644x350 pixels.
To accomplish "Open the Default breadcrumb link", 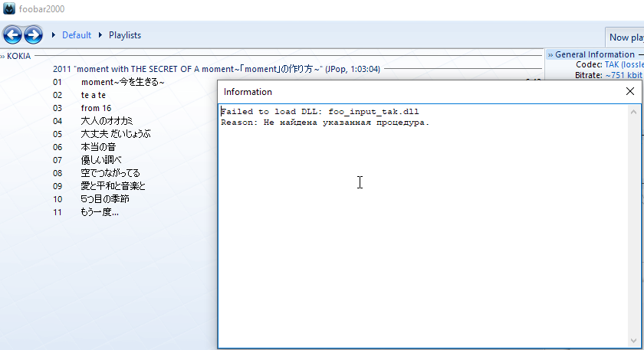I will point(77,35).
